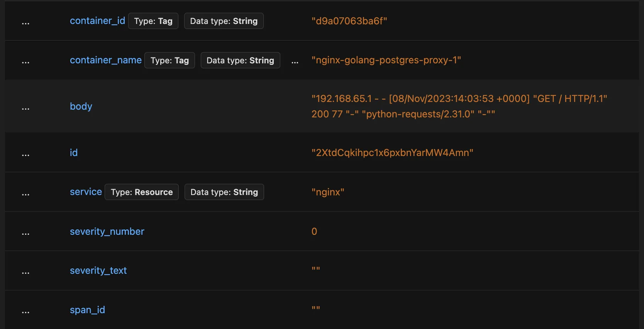Click the Type: Tag badge on container_id
644x329 pixels.
[x=153, y=21]
